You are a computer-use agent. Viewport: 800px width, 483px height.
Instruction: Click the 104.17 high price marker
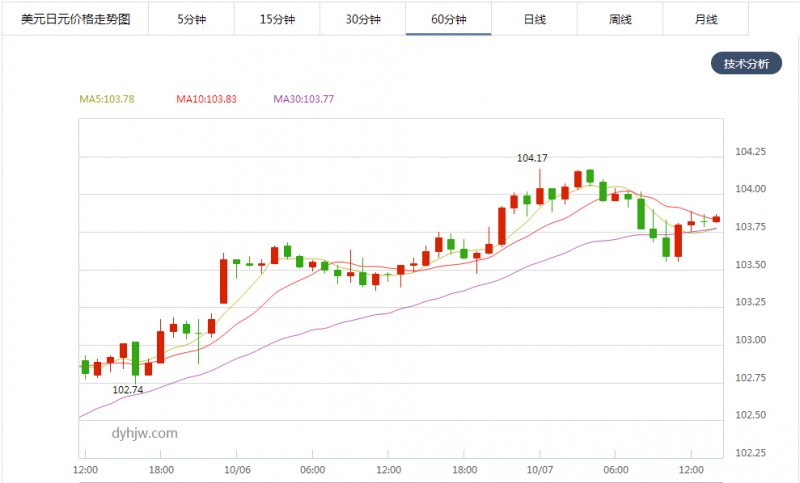532,158
